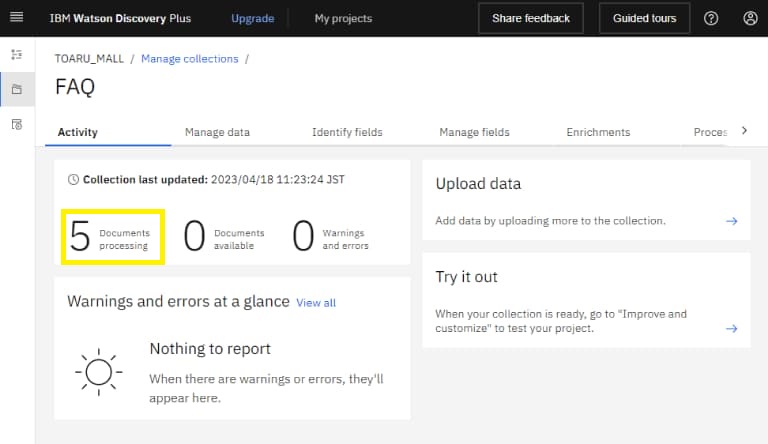
Task: Start the Guided tours button
Action: (644, 18)
